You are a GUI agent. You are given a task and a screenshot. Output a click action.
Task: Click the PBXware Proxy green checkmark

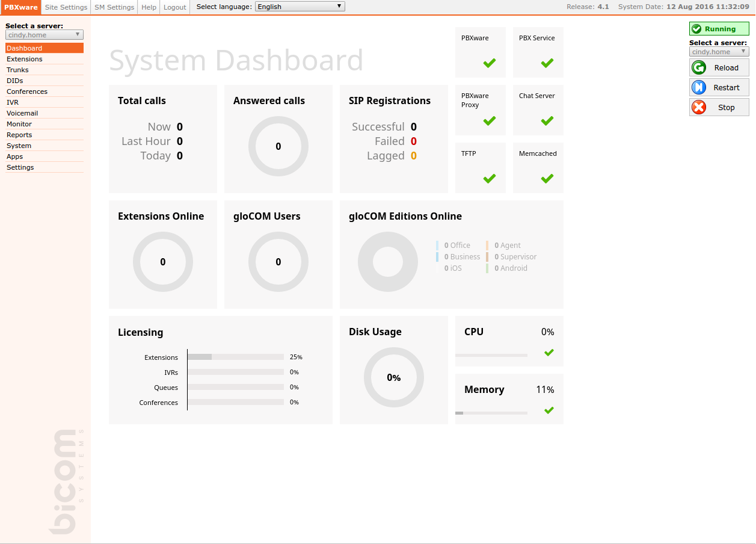(x=490, y=120)
